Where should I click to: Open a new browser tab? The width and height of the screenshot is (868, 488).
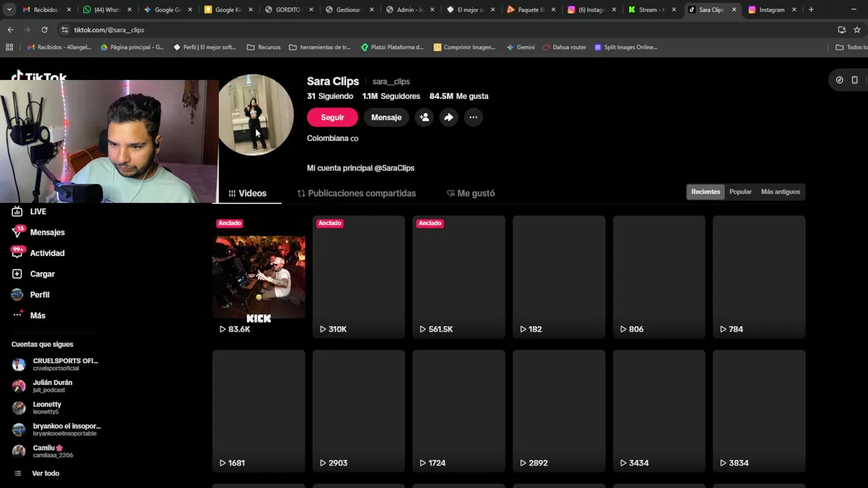click(x=811, y=9)
